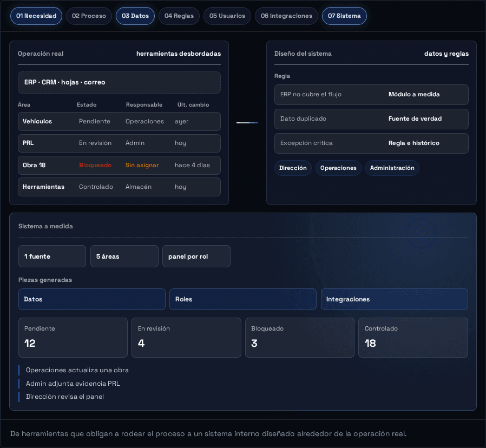Select the Obra 18 area cell

[34, 165]
